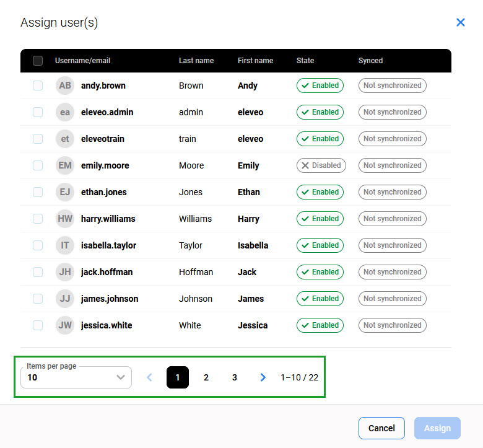Go to next page with right arrow
Image resolution: width=483 pixels, height=448 pixels.
pos(263,377)
